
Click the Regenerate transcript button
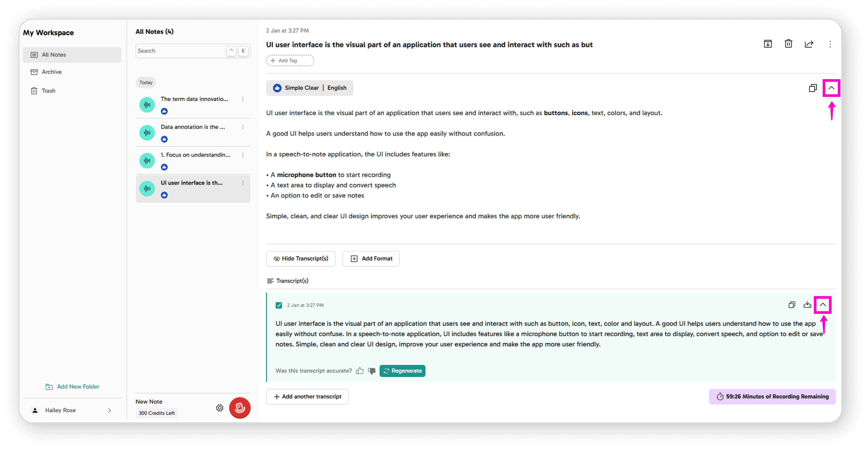tap(402, 371)
